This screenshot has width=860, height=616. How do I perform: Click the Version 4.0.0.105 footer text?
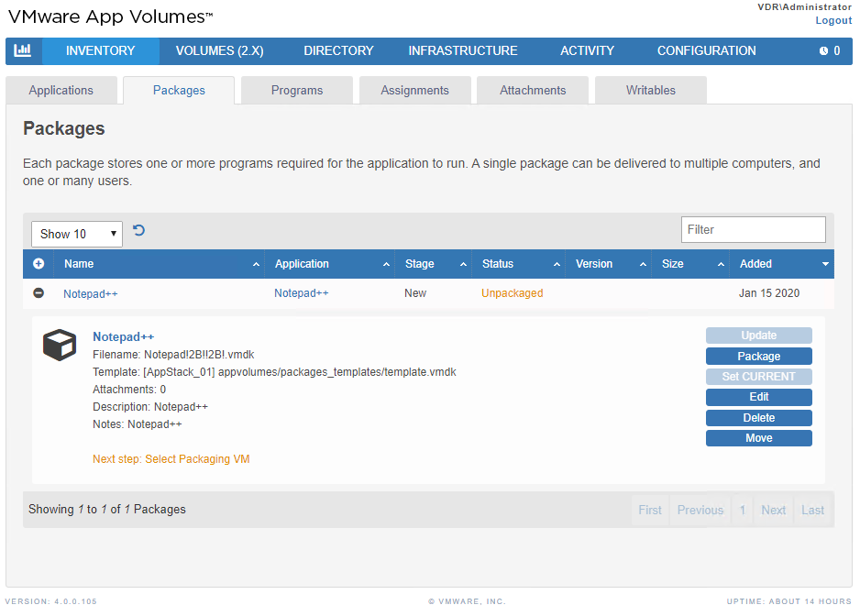point(51,601)
